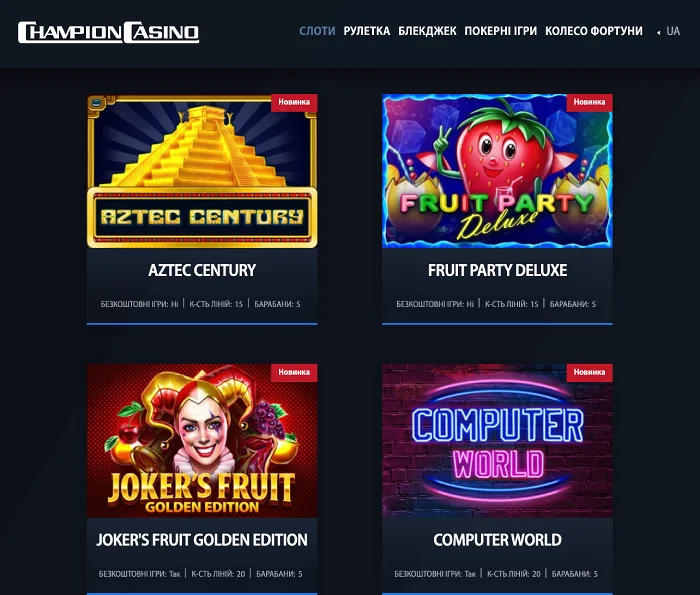700x595 pixels.
Task: Click the COMPUTER WORLD title link
Action: (497, 540)
